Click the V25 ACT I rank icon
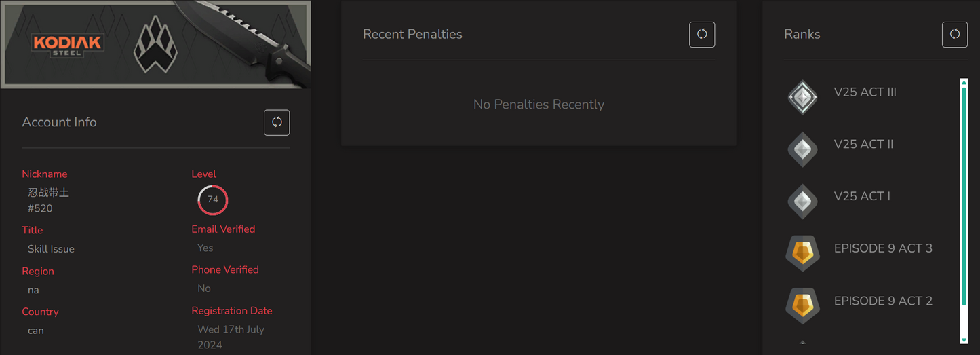Image resolution: width=980 pixels, height=355 pixels. pos(802,201)
